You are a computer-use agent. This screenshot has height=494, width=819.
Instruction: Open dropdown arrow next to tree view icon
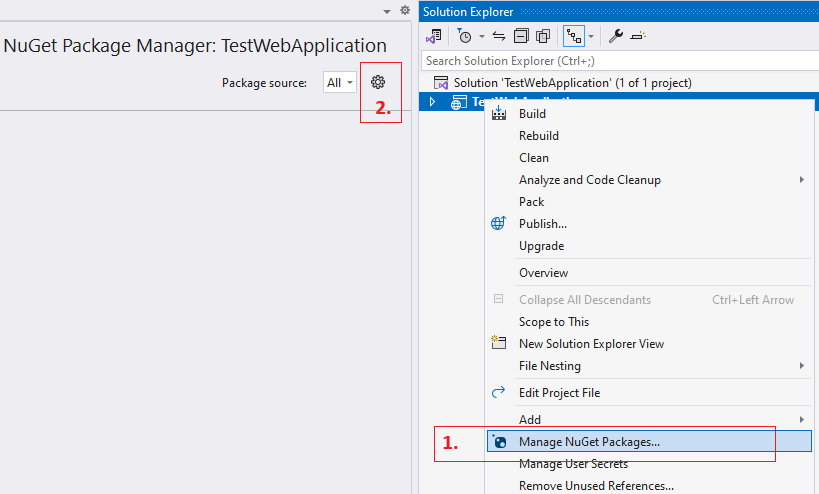click(591, 37)
